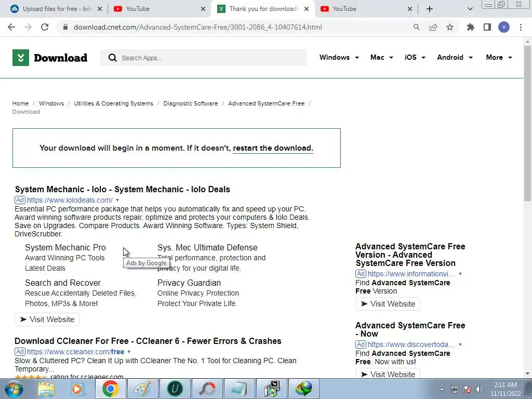Open Download CCleaner For Free ad title
This screenshot has width=532, height=399.
pyautogui.click(x=148, y=341)
